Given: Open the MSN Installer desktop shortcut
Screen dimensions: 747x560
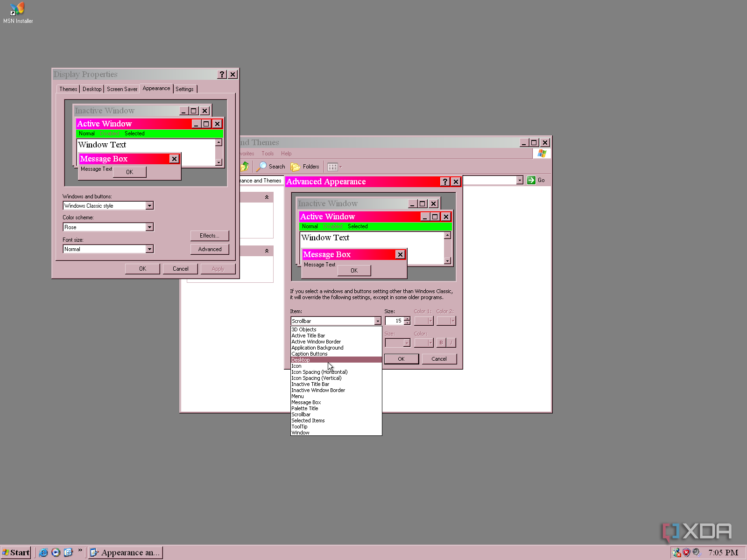Looking at the screenshot, I should point(18,13).
